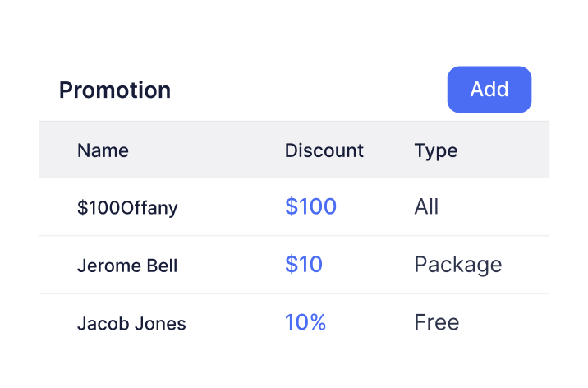Click the $10 discount value
The image size is (588, 388).
coord(303,265)
